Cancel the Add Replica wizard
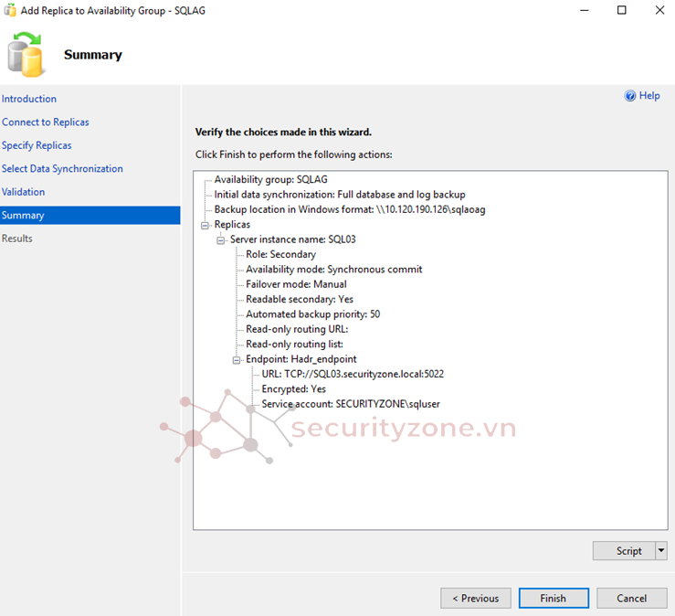The image size is (675, 616). point(631,599)
